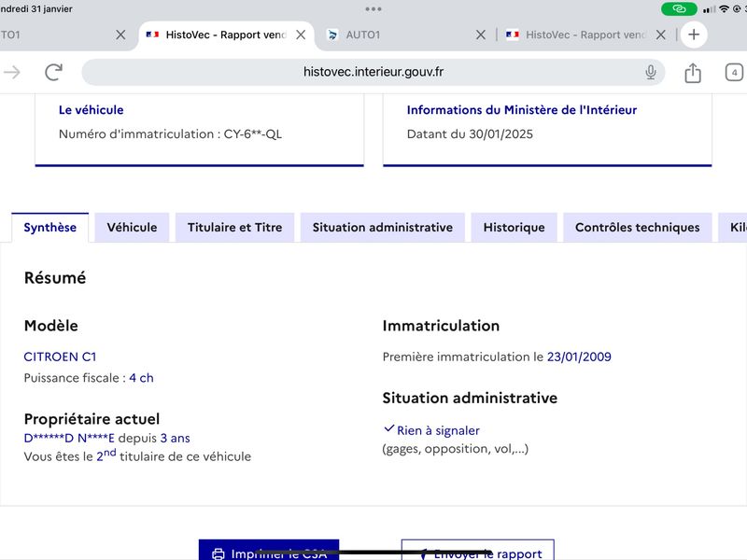Switch to the Historique tab
This screenshot has height=560, width=747.
[x=514, y=228]
